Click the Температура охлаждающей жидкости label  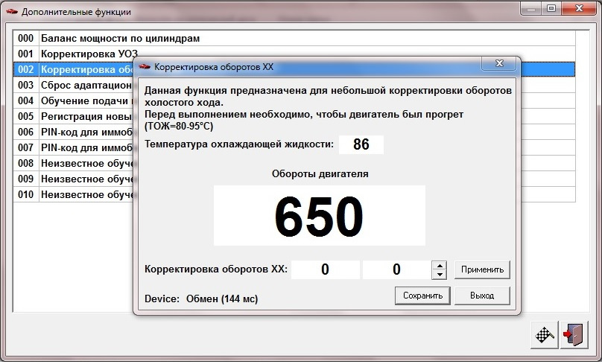[x=239, y=144]
